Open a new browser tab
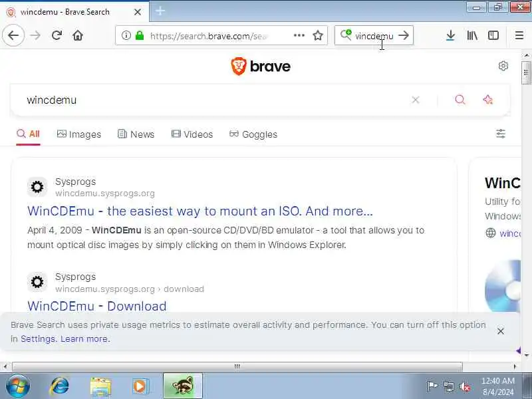The height and width of the screenshot is (399, 532). click(160, 11)
